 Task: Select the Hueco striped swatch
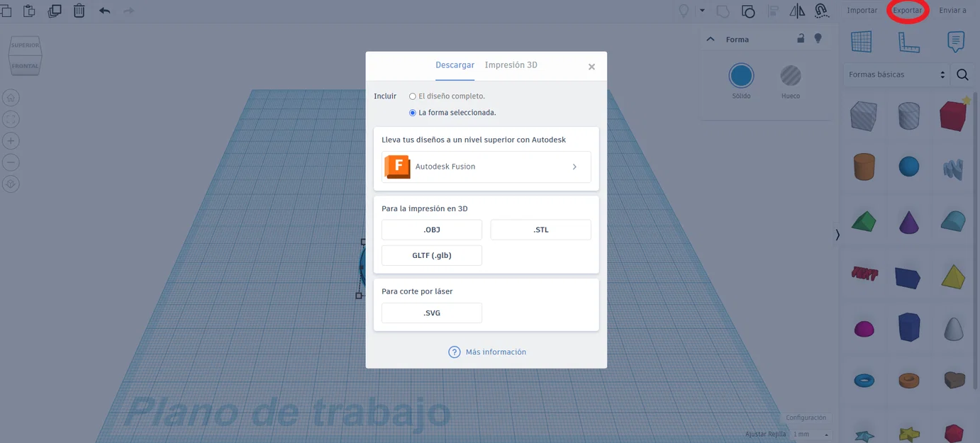pyautogui.click(x=791, y=75)
